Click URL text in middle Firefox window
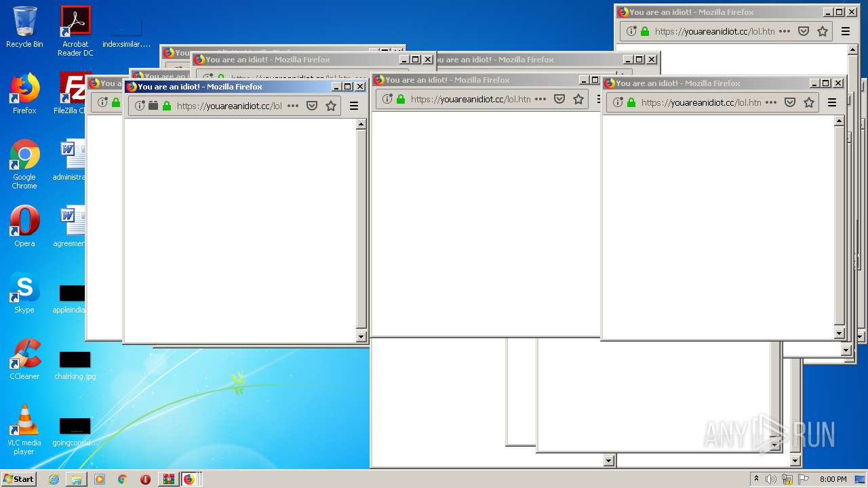868x488 pixels. click(471, 99)
